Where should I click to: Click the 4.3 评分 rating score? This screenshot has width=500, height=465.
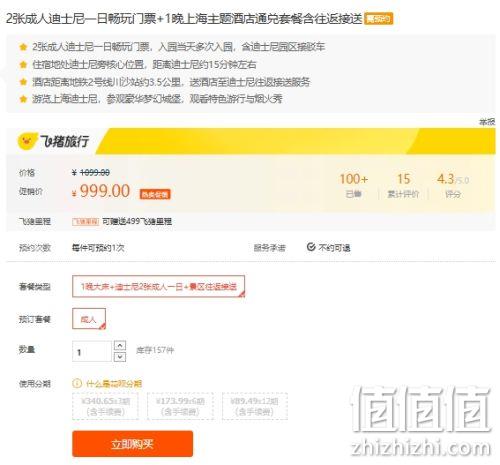(x=453, y=185)
